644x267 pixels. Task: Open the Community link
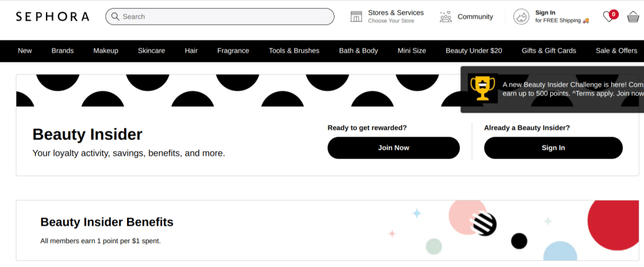475,16
